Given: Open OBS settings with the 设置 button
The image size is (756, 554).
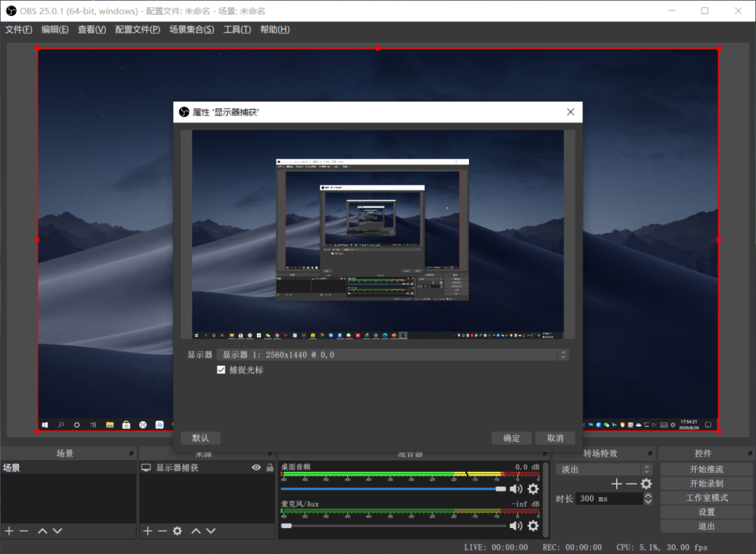Looking at the screenshot, I should [x=706, y=511].
